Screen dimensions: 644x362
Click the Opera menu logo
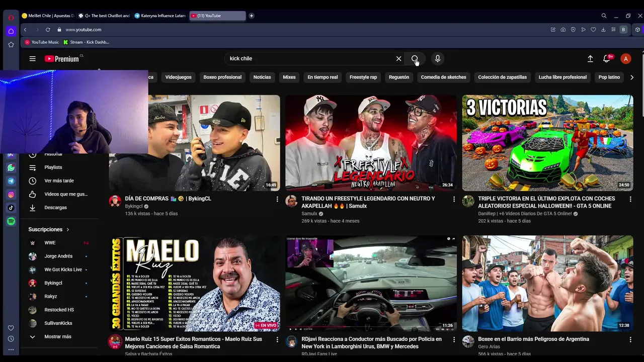(x=11, y=18)
